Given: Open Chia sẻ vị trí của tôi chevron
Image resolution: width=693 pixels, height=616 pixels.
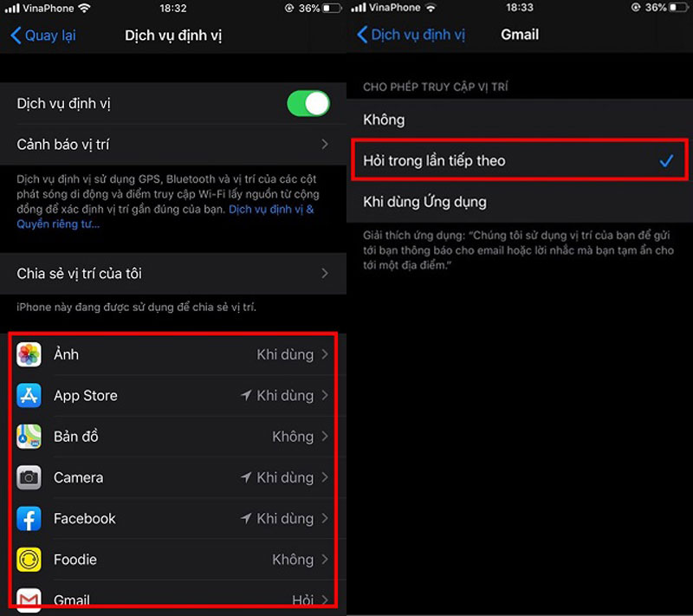Looking at the screenshot, I should click(325, 274).
